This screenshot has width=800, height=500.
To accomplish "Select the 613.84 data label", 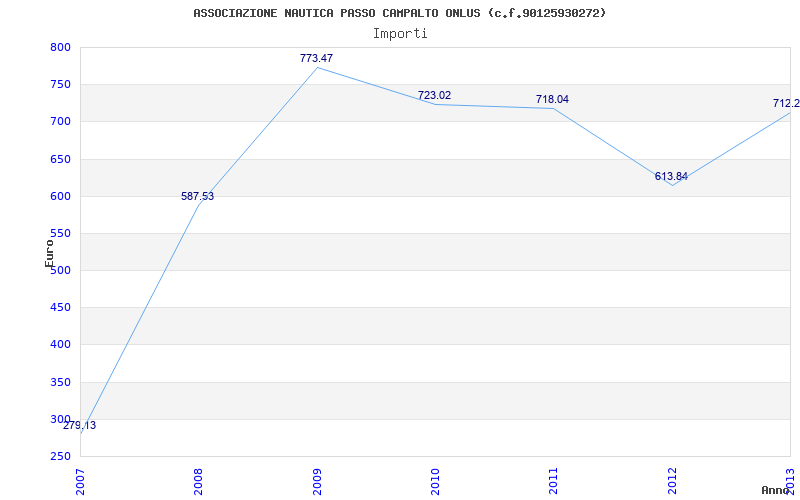I will tap(671, 177).
